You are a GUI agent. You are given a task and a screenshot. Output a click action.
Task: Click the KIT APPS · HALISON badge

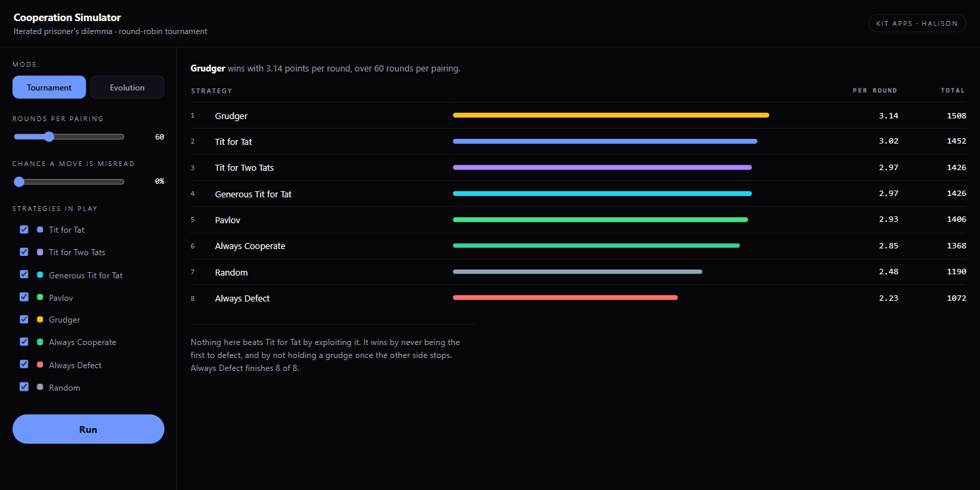pyautogui.click(x=917, y=23)
